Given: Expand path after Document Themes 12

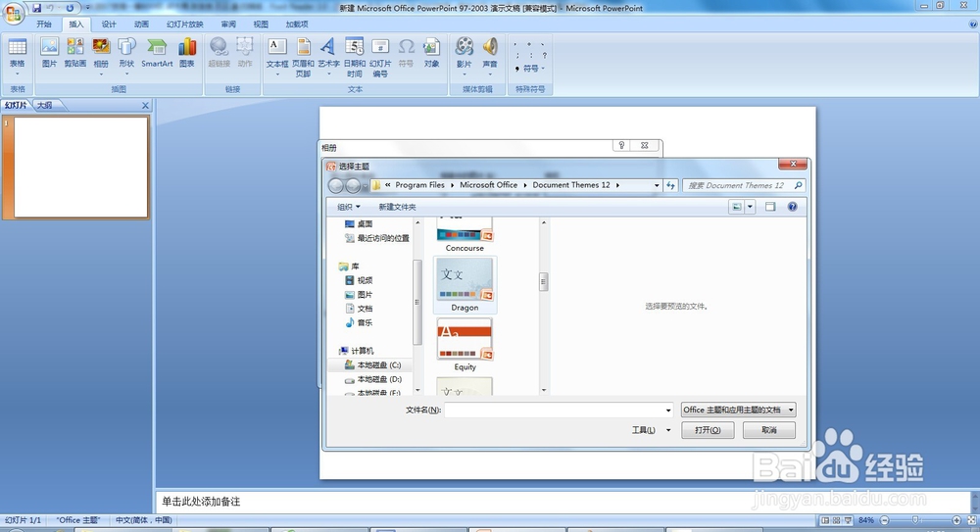Looking at the screenshot, I should tap(617, 186).
